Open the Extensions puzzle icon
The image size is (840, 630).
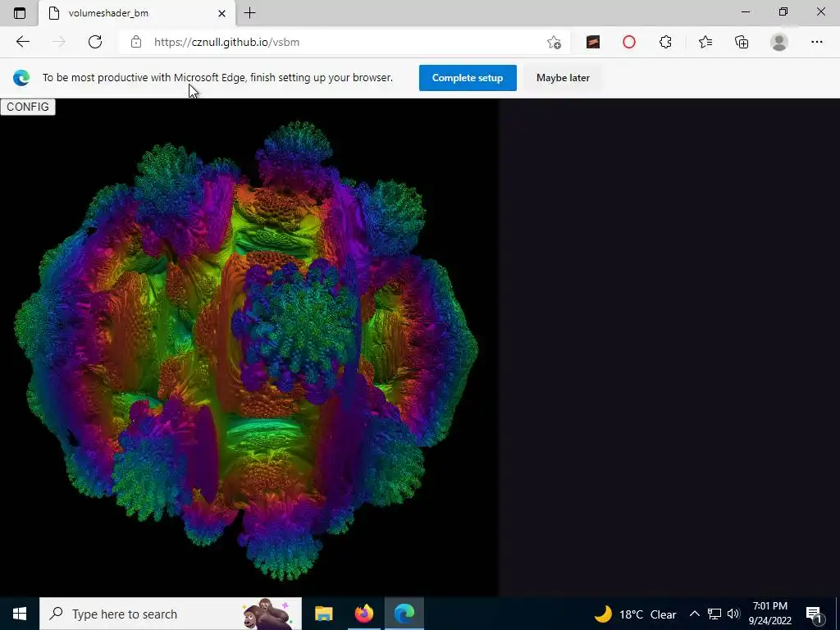[665, 42]
